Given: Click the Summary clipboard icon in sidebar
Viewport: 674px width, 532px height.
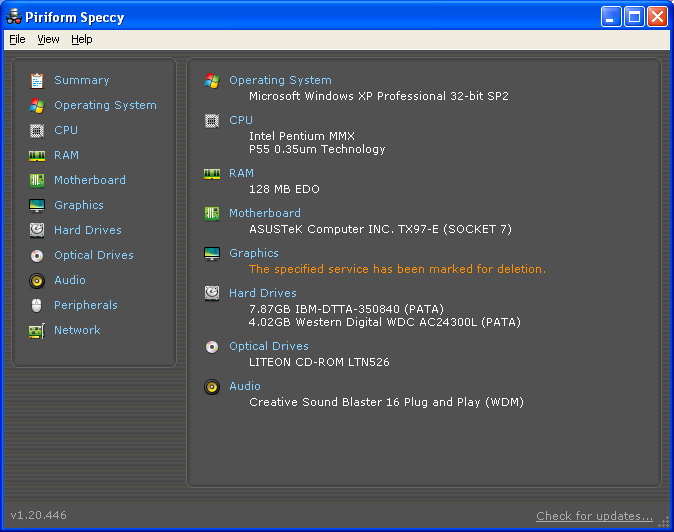Looking at the screenshot, I should click(37, 80).
